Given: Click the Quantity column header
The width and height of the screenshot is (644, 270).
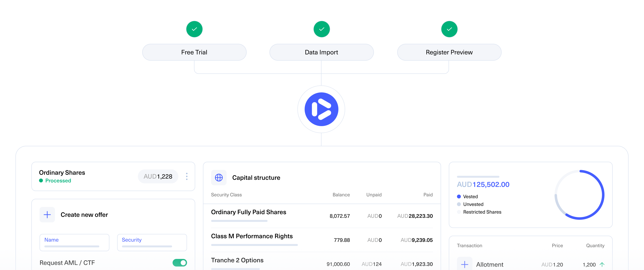Looking at the screenshot, I should tap(595, 245).
